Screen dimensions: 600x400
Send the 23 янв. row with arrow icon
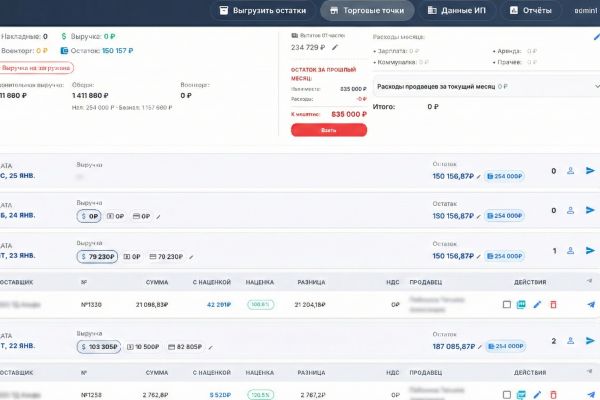tap(590, 251)
